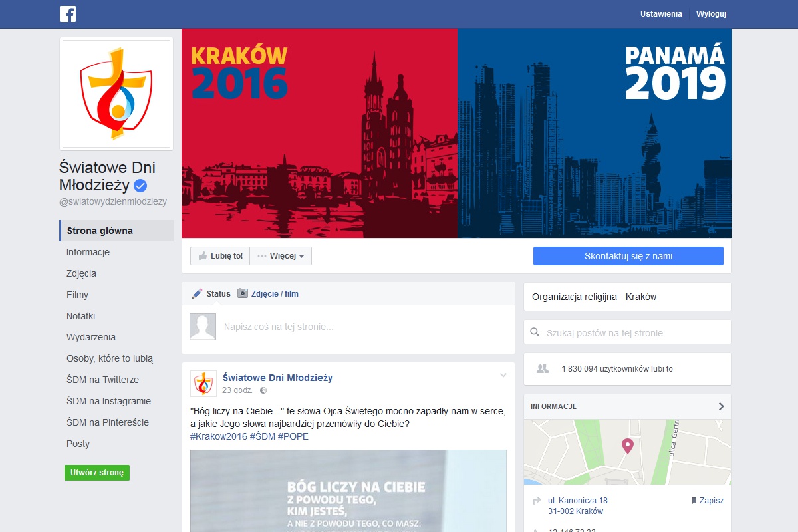The height and width of the screenshot is (532, 798).
Task: Open the Więcej dropdown menu
Action: click(x=281, y=256)
